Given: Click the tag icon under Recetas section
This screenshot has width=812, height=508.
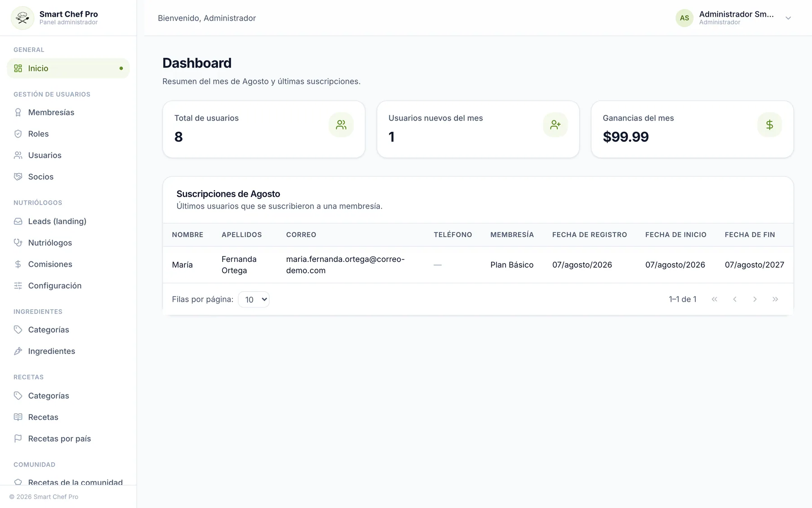Looking at the screenshot, I should [x=18, y=396].
